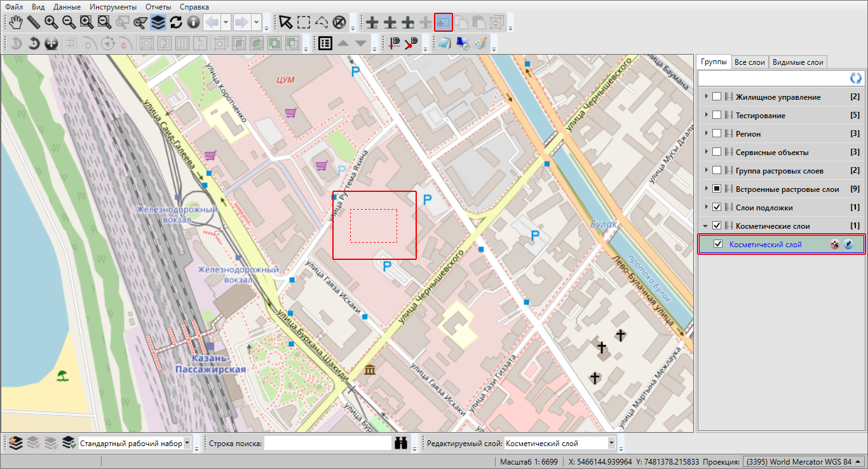Image resolution: width=868 pixels, height=469 pixels.
Task: Select the add rectangle tool
Action: [443, 22]
